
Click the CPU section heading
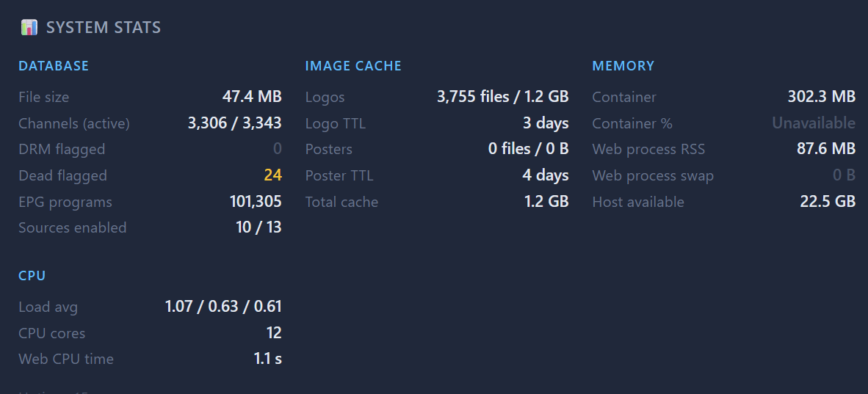click(x=32, y=276)
